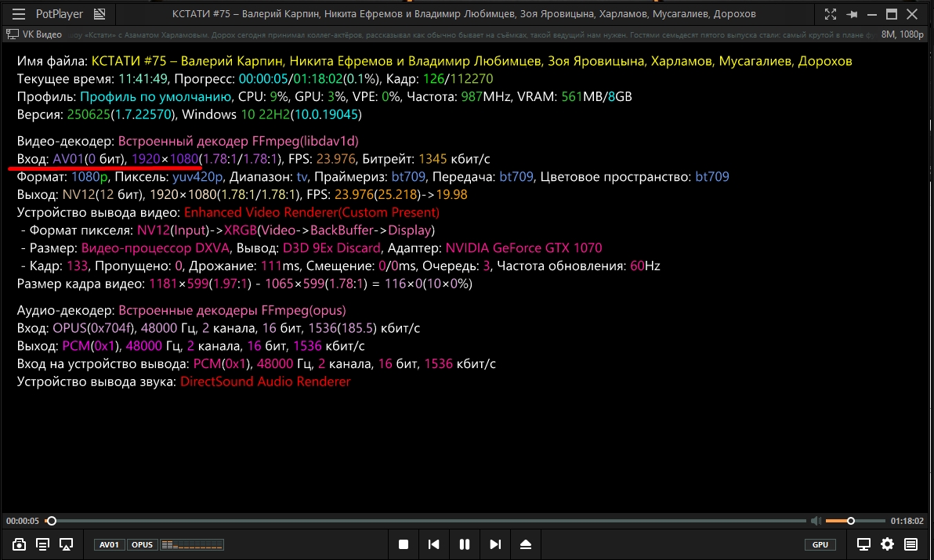Toggle fullscreen mode in the title bar
Image resolution: width=934 pixels, height=560 pixels.
click(830, 14)
